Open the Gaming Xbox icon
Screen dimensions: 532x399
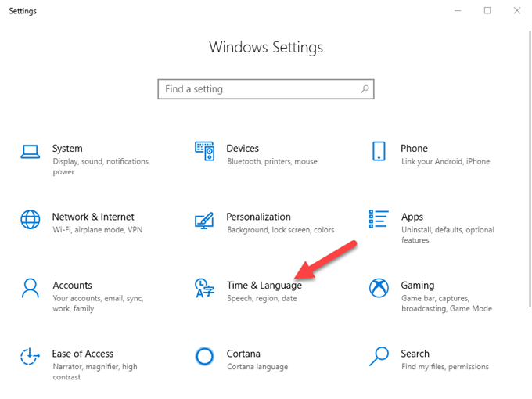[x=379, y=288]
